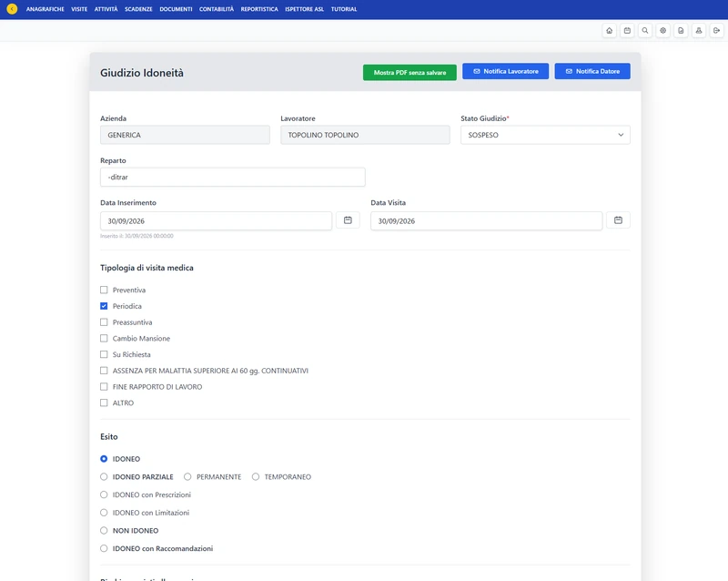Viewport: 728px width, 581px height.
Task: Enable the Cambio Mansione checkbox
Action: pos(104,339)
